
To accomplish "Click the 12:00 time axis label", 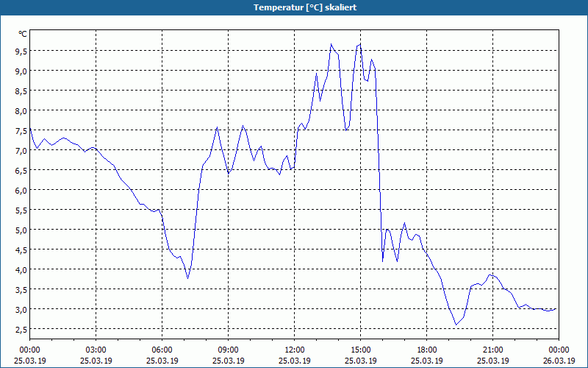I will [295, 350].
